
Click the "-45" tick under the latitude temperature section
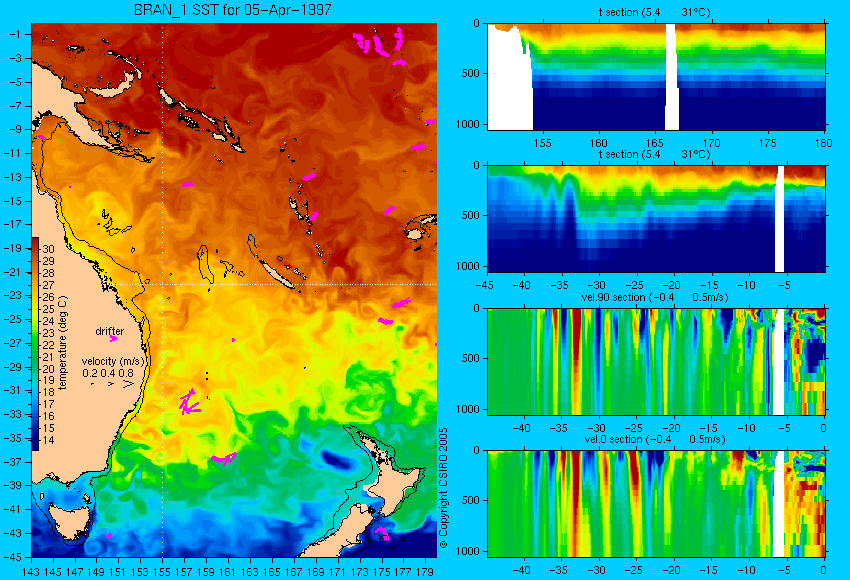coord(485,285)
